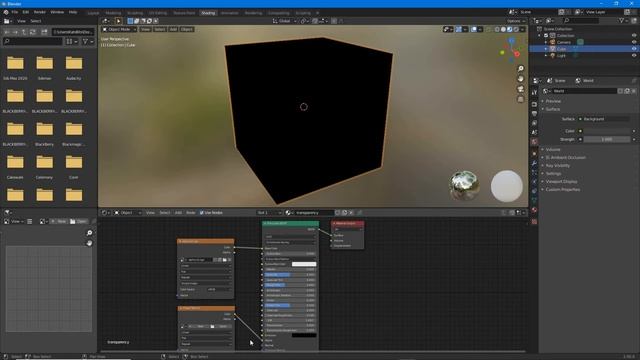Click Open button in image editor header
Viewport: 640px width, 360px height.
click(x=79, y=221)
